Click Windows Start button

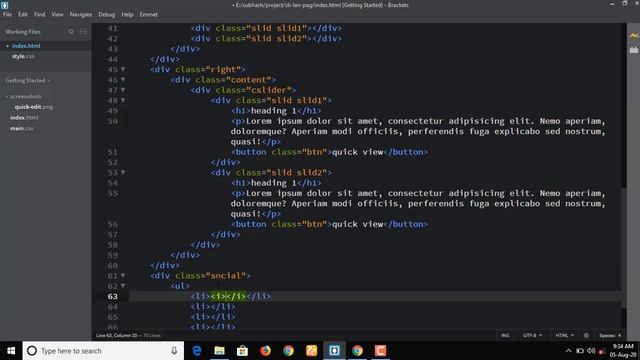click(x=11, y=351)
